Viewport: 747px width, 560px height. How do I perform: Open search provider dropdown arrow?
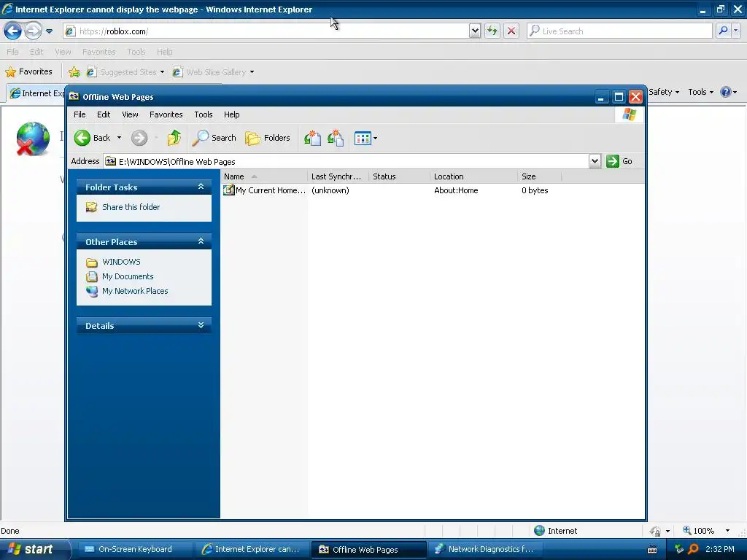(x=735, y=31)
